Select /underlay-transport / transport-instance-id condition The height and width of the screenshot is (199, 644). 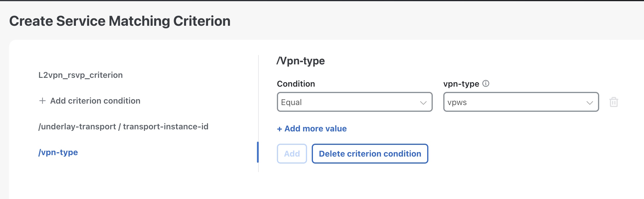[124, 126]
